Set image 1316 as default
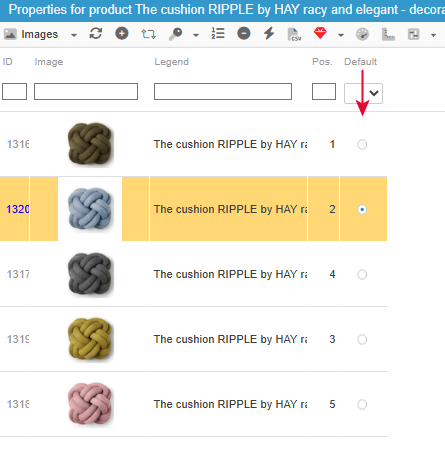 coord(362,144)
